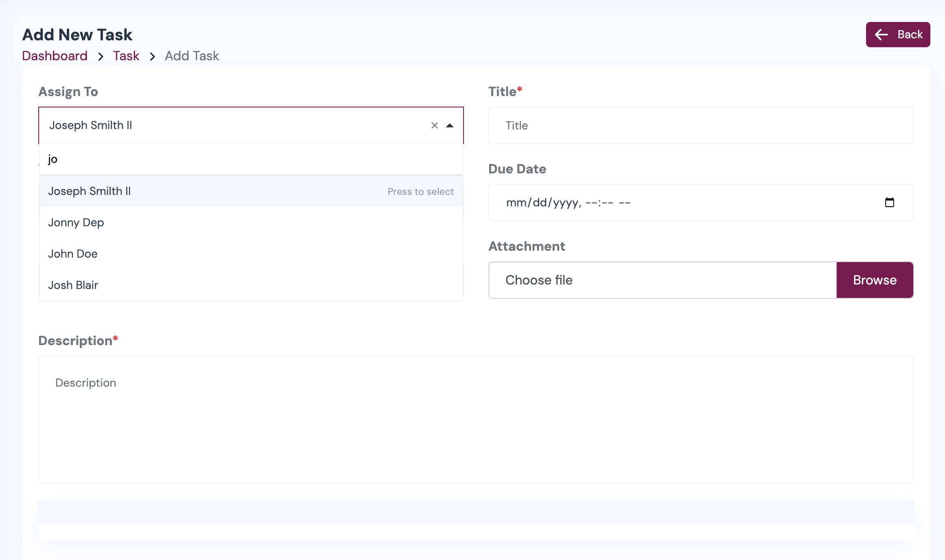Open the calendar picker in Due Date field
The height and width of the screenshot is (560, 945).
pos(890,202)
